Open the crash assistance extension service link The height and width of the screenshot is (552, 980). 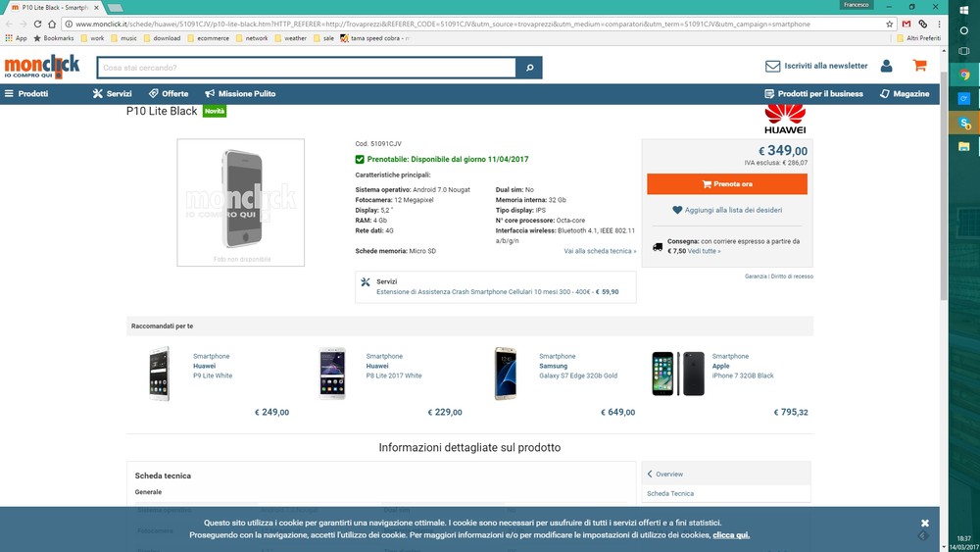[498, 292]
